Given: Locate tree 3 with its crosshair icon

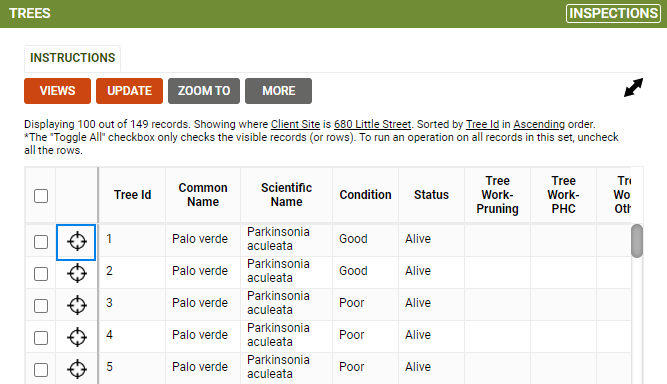Looking at the screenshot, I should 77,305.
